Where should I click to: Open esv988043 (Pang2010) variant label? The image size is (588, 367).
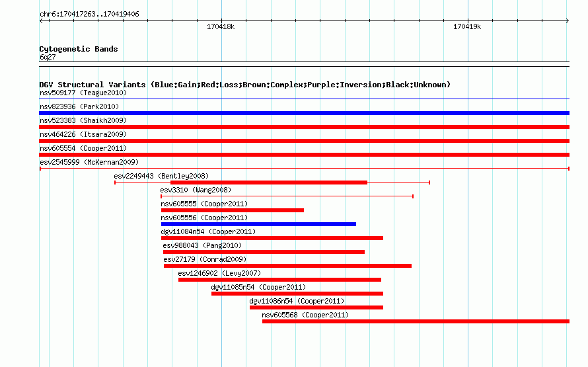202,245
